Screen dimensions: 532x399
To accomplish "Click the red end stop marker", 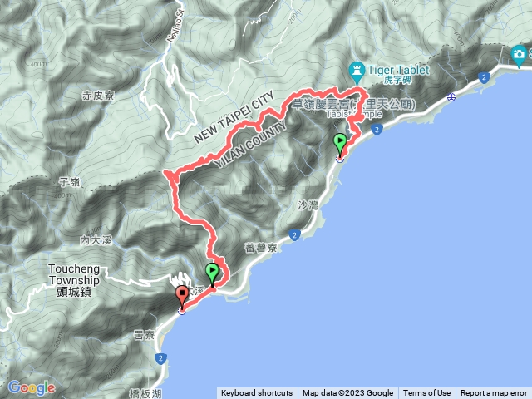I will [x=182, y=297].
